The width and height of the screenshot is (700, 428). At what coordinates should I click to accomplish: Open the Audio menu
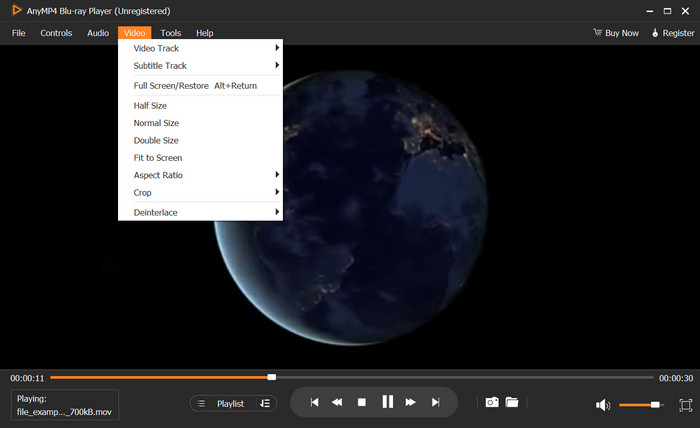coord(98,33)
